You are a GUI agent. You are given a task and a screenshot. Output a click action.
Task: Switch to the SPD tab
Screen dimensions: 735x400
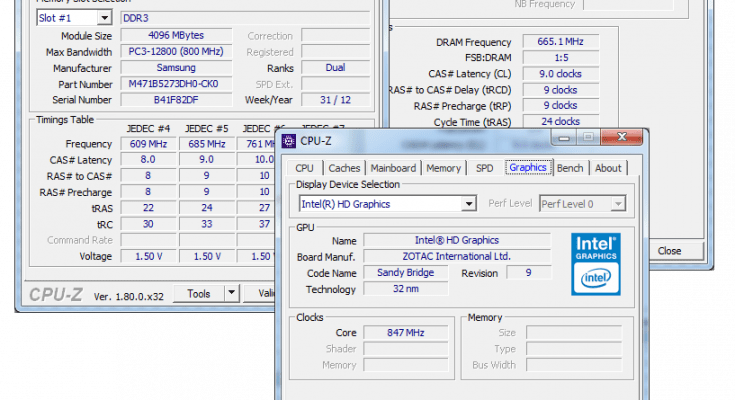484,168
